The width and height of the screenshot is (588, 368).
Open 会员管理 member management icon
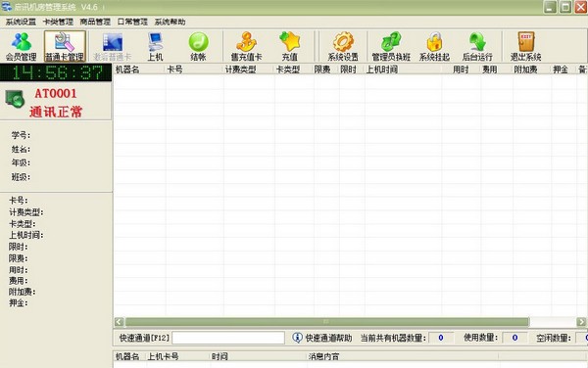(21, 46)
